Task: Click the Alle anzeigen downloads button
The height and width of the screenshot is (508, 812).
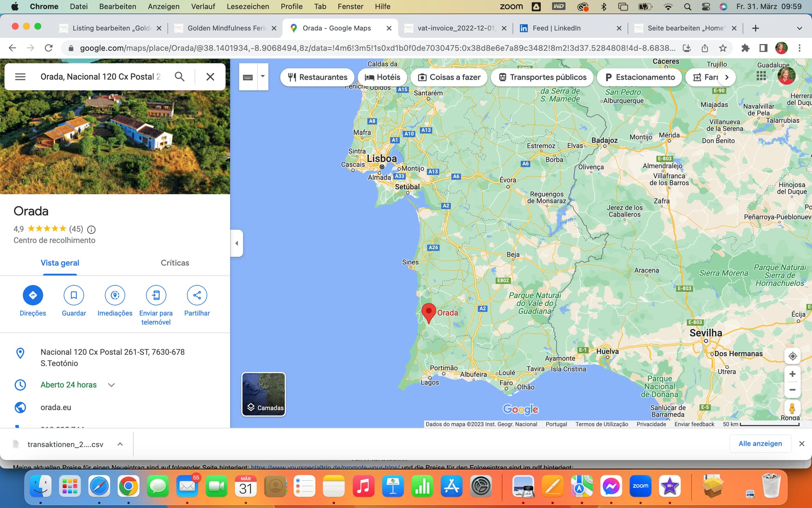Action: pyautogui.click(x=760, y=444)
